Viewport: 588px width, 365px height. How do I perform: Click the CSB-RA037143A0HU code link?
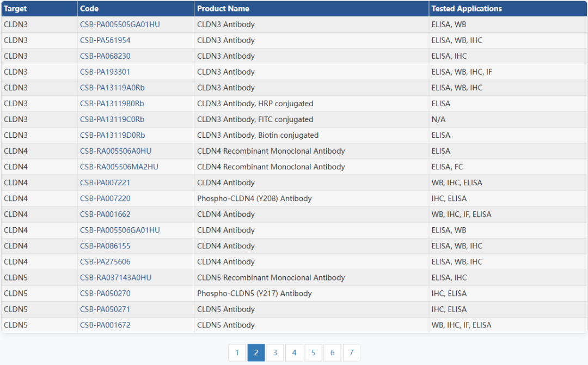pos(115,277)
